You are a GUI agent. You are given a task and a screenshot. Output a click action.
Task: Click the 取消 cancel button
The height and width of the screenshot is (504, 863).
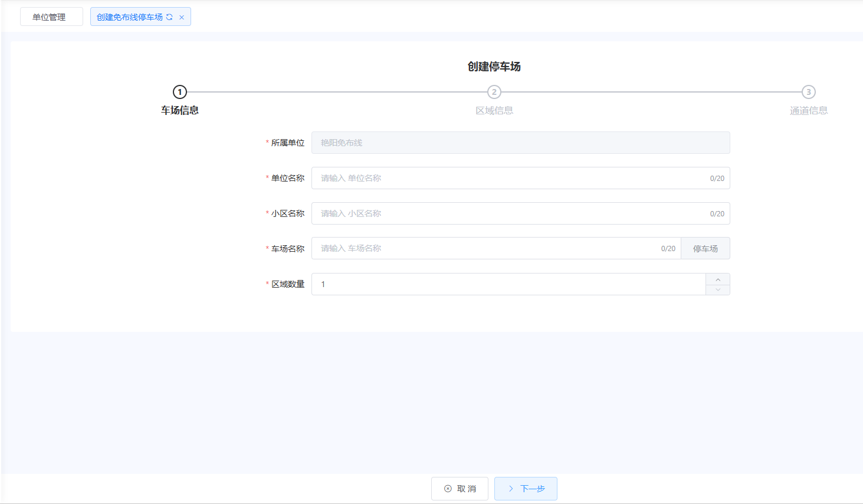[x=460, y=489]
